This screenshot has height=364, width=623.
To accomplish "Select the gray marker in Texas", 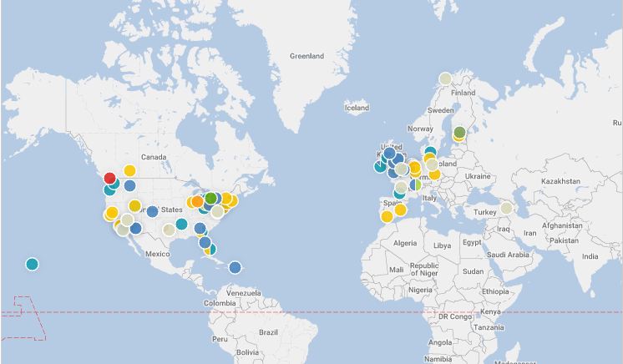I will point(169,230).
